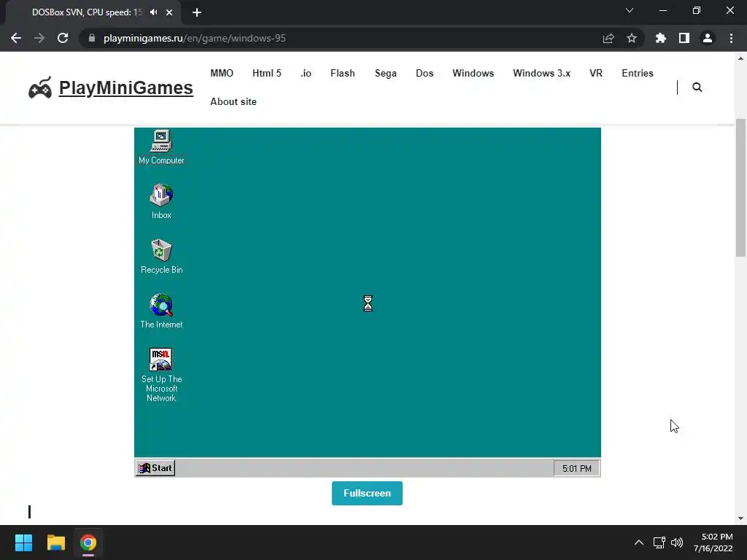
Task: Open the Dos games category
Action: pyautogui.click(x=425, y=74)
